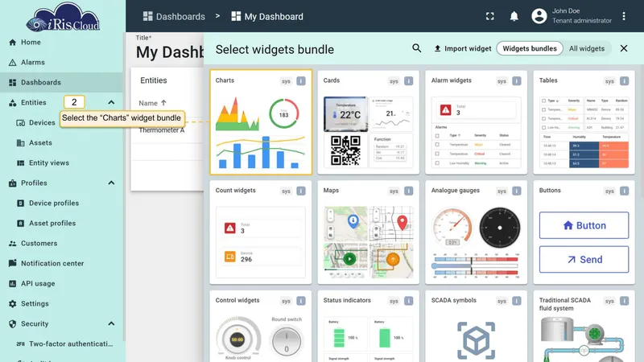Viewport: 644px width, 362px height.
Task: Select the Charts widget bundle
Action: [261, 122]
